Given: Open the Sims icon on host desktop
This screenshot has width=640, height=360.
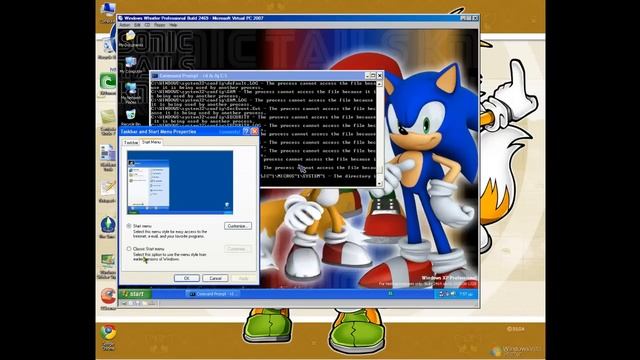Looking at the screenshot, I should click(108, 227).
